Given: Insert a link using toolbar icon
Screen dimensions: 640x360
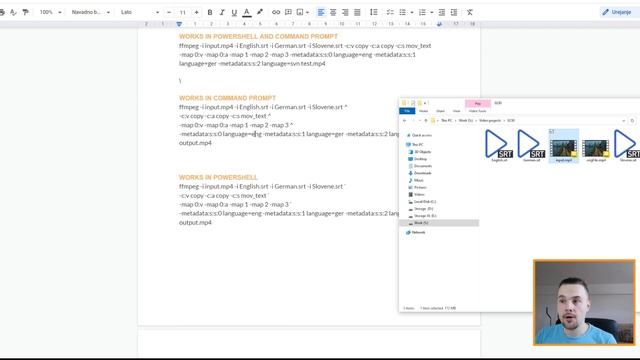Looking at the screenshot, I should tap(276, 12).
